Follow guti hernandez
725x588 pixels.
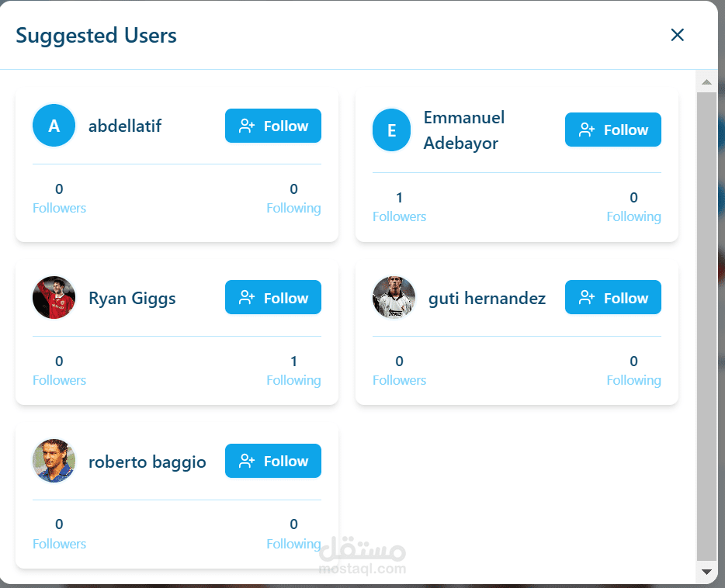click(x=613, y=297)
